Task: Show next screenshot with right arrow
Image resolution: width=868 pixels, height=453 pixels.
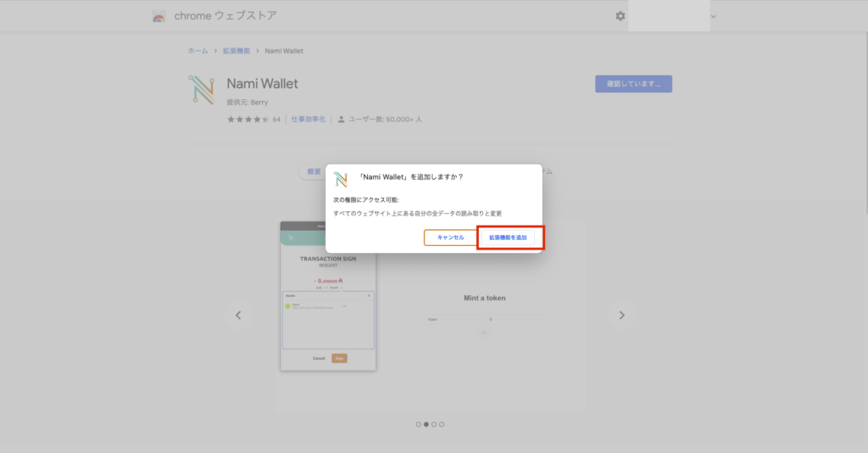Action: (621, 315)
